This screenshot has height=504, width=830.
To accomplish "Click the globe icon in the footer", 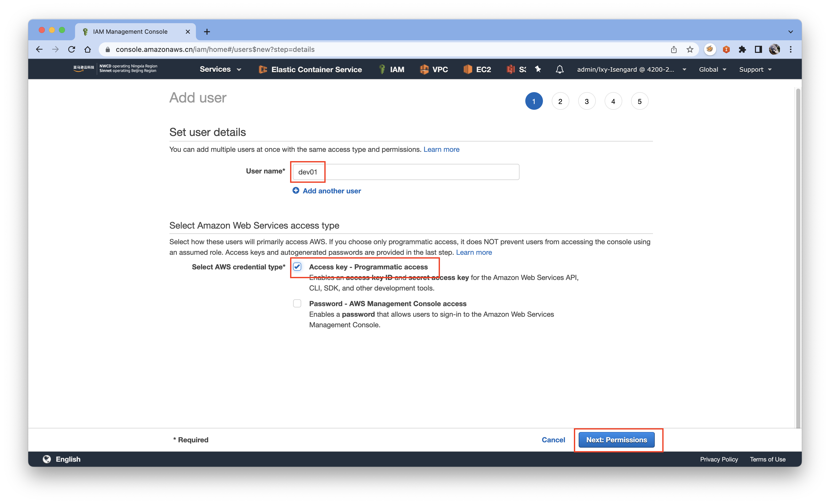I will click(47, 459).
